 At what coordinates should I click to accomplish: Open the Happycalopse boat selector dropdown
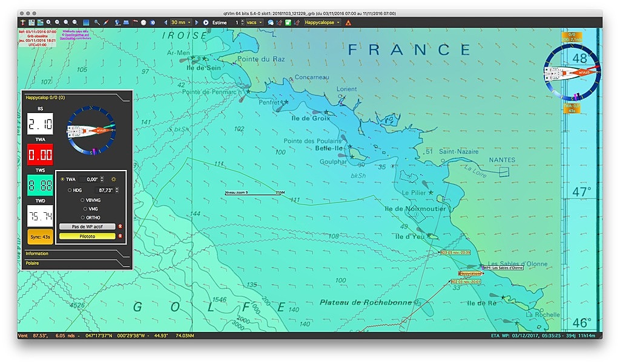point(322,22)
